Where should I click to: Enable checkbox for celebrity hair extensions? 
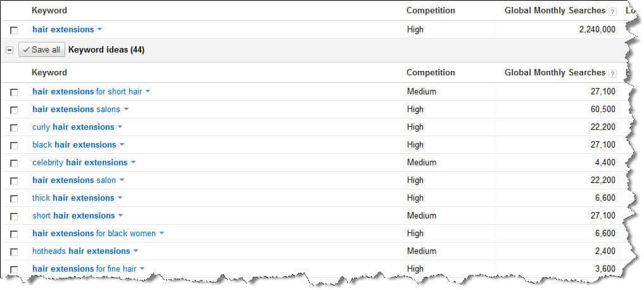[14, 163]
